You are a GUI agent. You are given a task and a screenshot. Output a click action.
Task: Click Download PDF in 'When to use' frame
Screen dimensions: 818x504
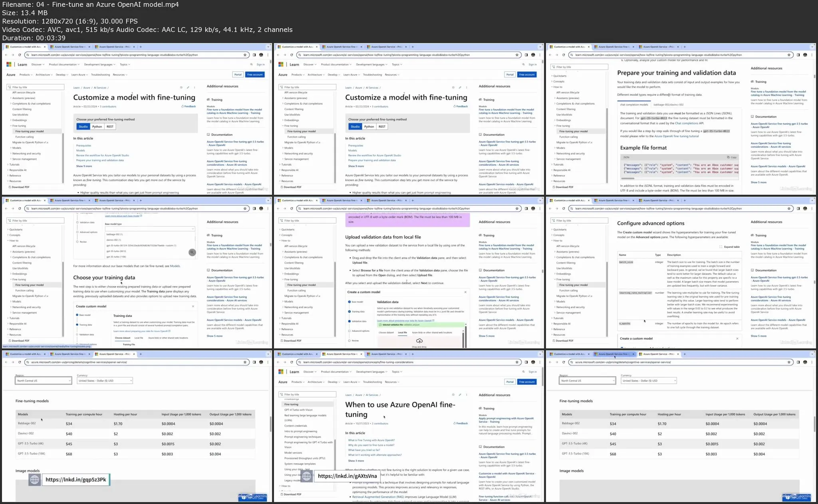290,494
